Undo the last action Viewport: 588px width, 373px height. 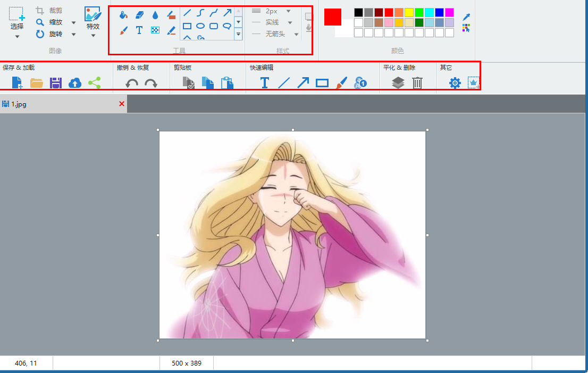pyautogui.click(x=132, y=84)
